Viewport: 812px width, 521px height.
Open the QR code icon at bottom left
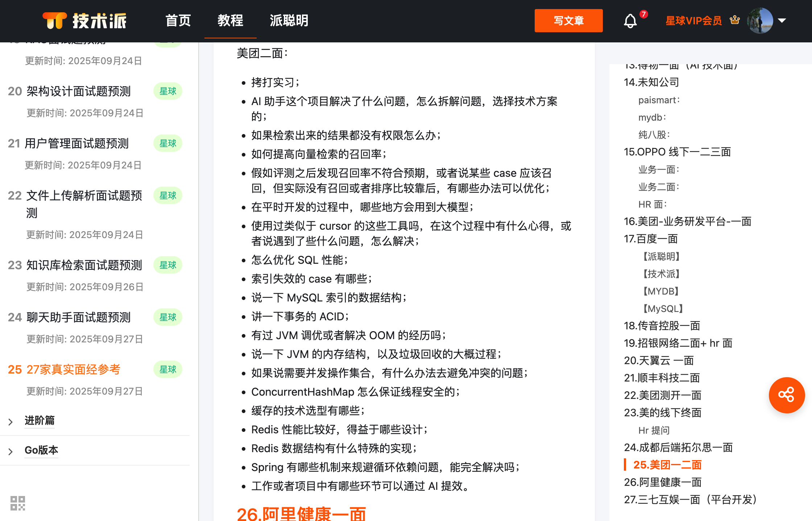[x=18, y=503]
